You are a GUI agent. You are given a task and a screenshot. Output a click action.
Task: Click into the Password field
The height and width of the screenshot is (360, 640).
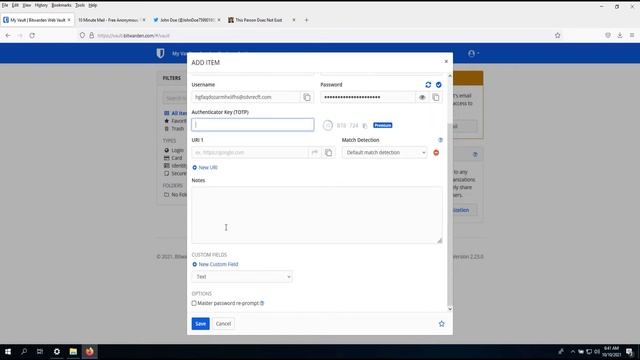(368, 97)
